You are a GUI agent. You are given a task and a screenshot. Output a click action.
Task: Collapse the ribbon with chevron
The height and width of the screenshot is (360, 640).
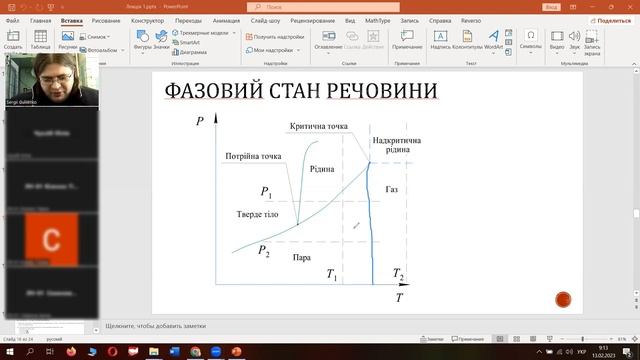point(634,64)
